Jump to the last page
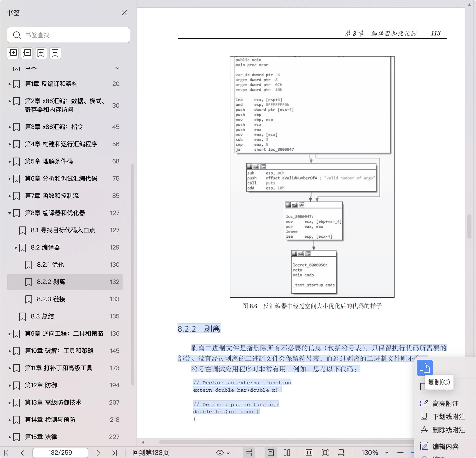Image resolution: width=476 pixels, height=458 pixels. [115, 453]
